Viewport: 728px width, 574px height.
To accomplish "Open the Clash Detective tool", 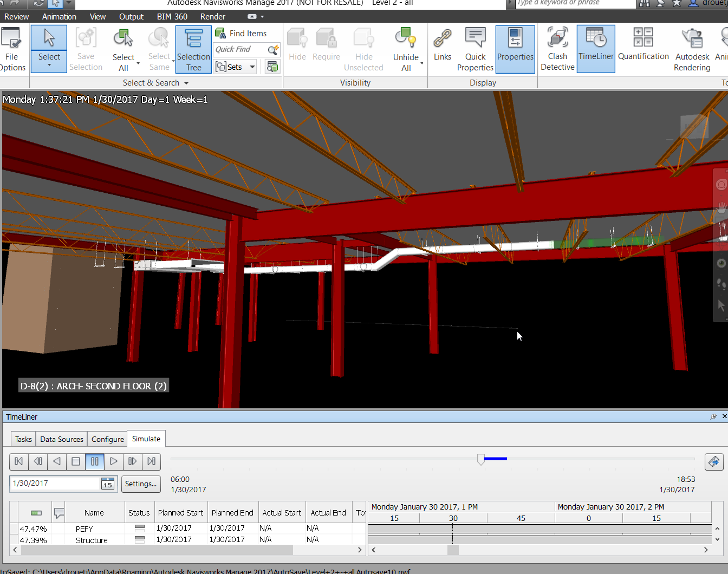I will [x=557, y=49].
